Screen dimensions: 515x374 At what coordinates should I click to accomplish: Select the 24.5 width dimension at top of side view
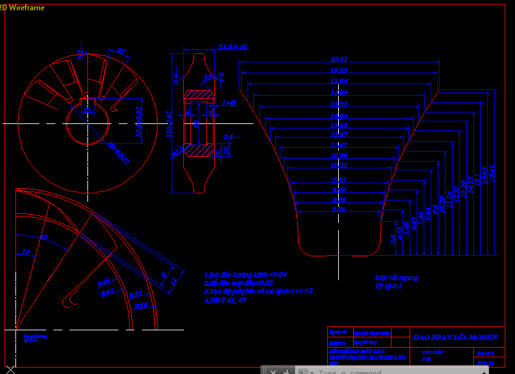(x=233, y=47)
